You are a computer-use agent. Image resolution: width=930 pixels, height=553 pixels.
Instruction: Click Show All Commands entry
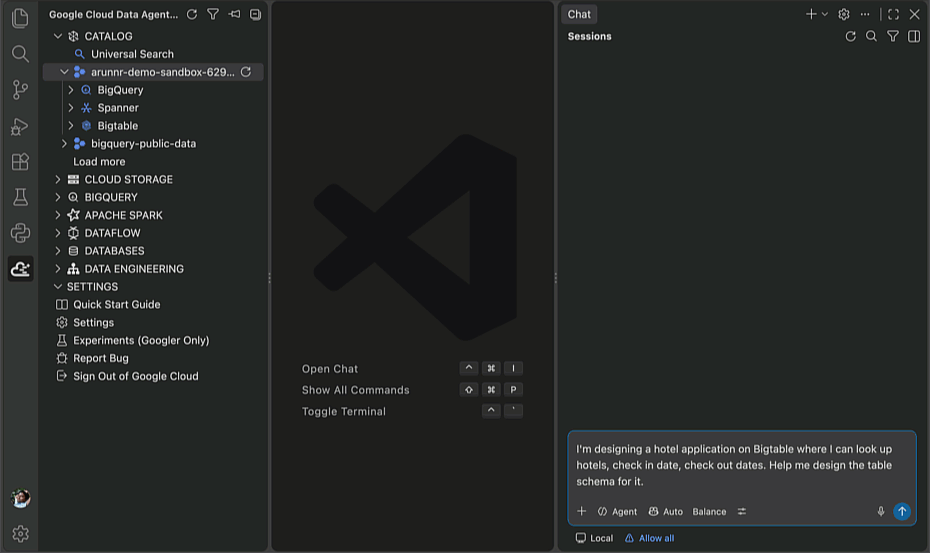point(355,390)
